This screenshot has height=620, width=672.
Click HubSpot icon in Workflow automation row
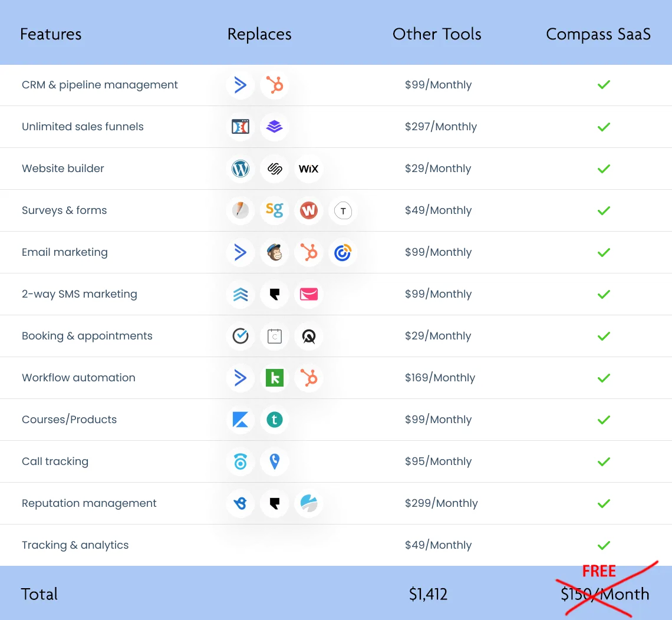coord(308,378)
